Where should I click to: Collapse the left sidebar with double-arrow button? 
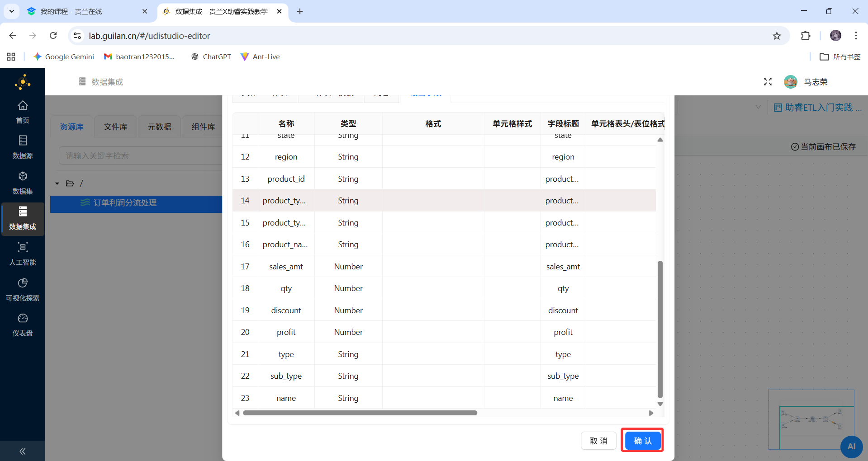22,451
